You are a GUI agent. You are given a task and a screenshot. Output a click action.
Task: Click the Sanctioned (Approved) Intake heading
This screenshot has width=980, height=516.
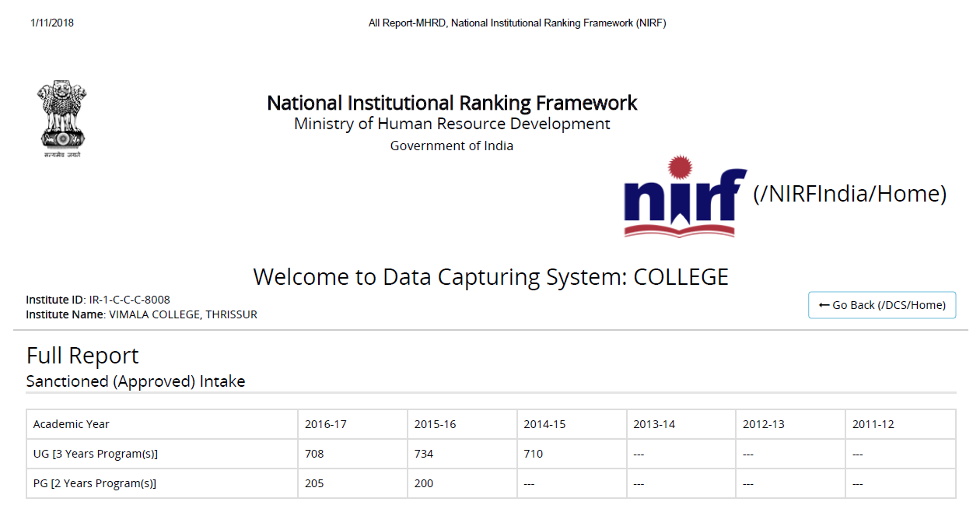[135, 381]
